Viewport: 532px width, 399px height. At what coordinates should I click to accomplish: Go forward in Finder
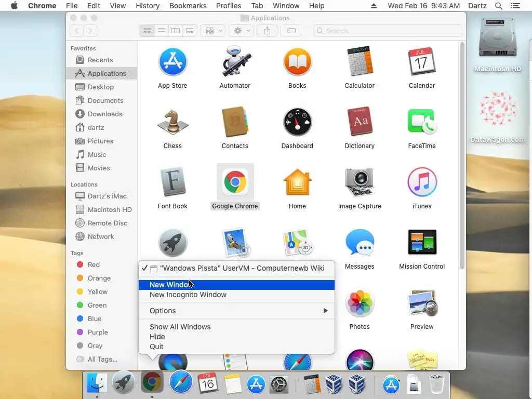pyautogui.click(x=90, y=31)
